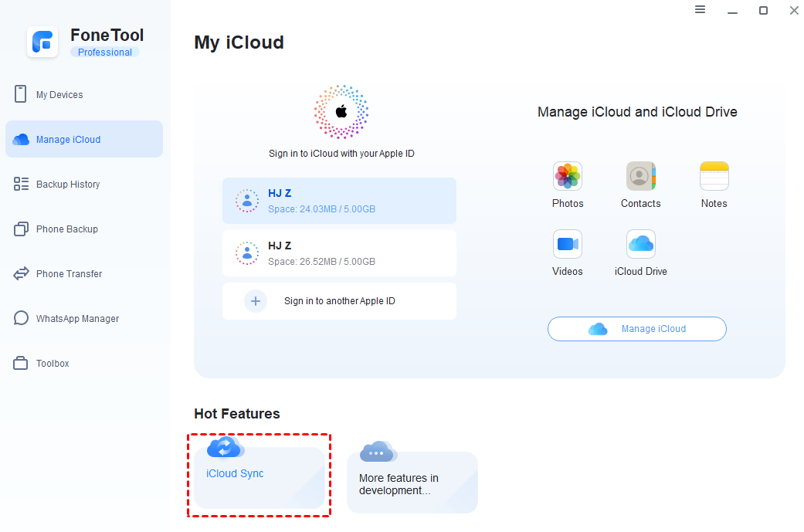Viewport: 804px width, 532px height.
Task: Switch to the My Devices section
Action: tap(59, 94)
